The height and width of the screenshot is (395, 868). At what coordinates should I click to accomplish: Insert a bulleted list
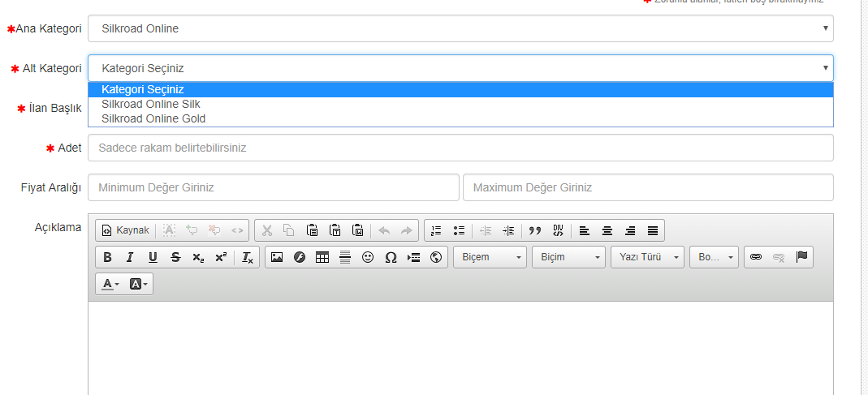(459, 230)
